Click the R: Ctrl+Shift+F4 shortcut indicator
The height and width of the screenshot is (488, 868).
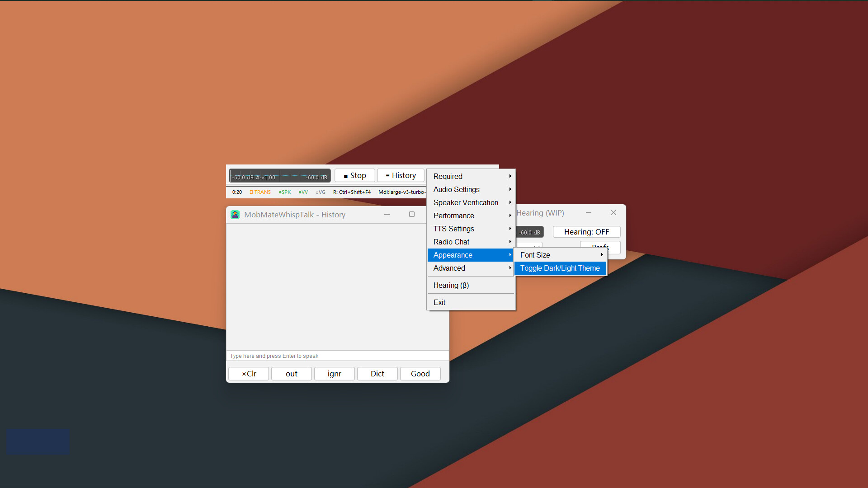click(x=352, y=192)
